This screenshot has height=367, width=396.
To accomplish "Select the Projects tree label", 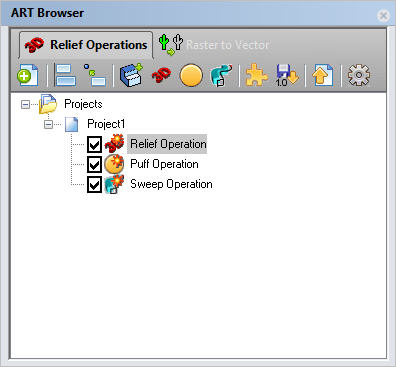I will 83,104.
